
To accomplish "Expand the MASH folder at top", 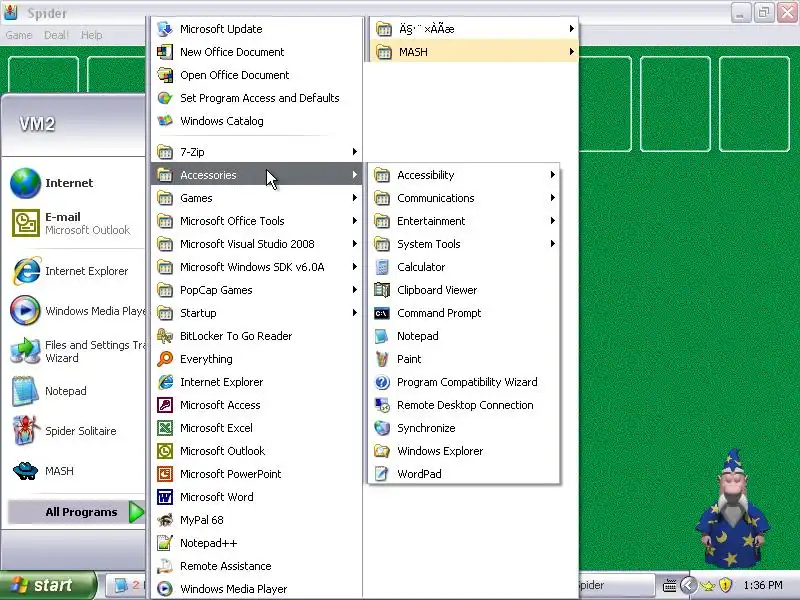I will click(474, 52).
